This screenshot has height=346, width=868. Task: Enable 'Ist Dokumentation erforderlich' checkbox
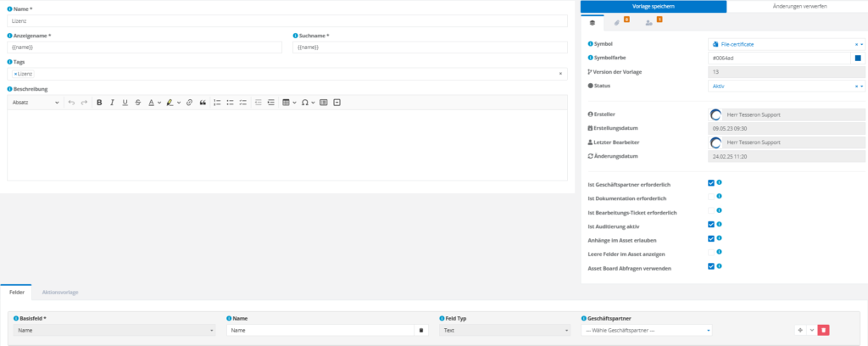coord(711,197)
